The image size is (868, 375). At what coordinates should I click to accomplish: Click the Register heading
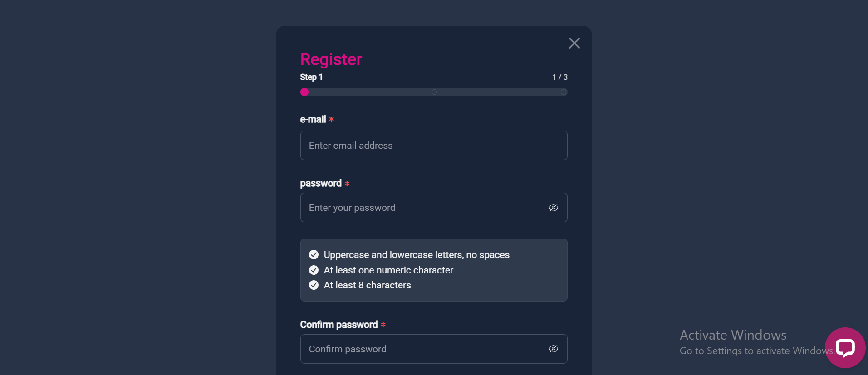click(x=331, y=59)
